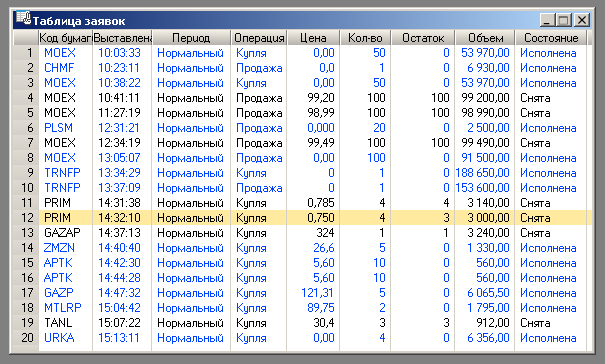Click MTLRP ticker in row 18

(x=63, y=308)
